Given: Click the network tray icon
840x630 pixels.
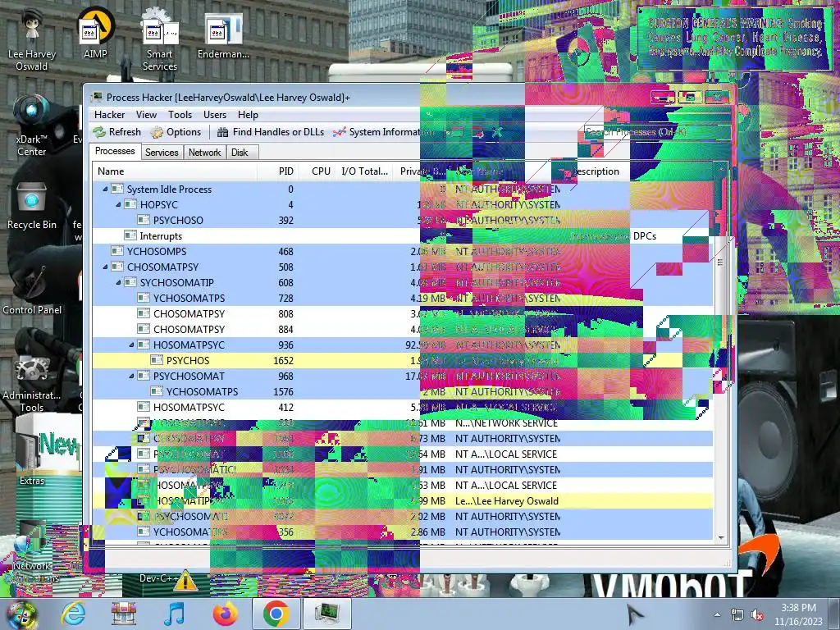Looking at the screenshot, I should (x=737, y=614).
